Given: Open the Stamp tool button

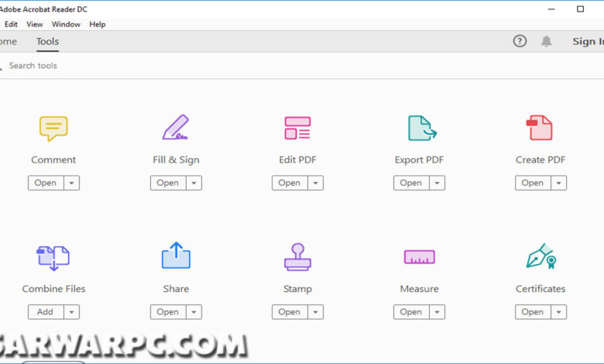Looking at the screenshot, I should click(x=290, y=312).
